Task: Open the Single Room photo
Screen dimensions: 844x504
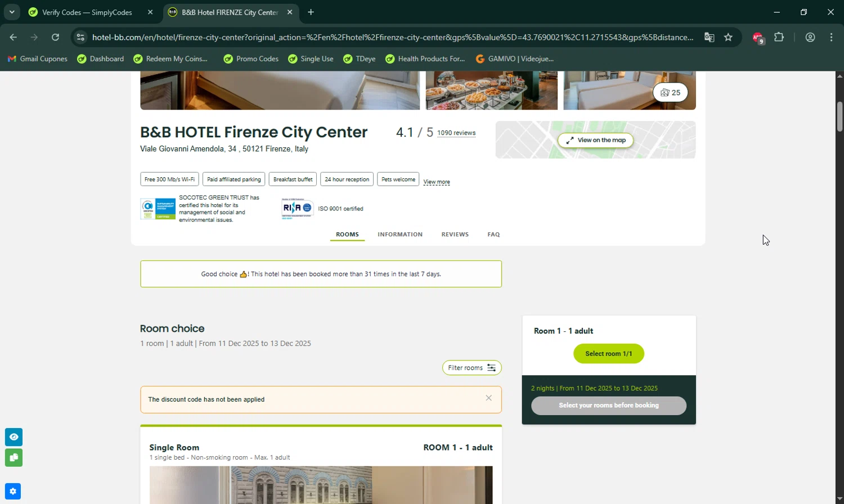Action: pos(321,485)
